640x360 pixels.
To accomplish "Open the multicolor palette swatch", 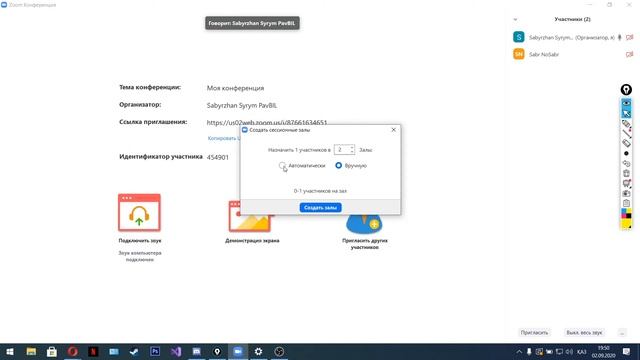I will [x=626, y=213].
